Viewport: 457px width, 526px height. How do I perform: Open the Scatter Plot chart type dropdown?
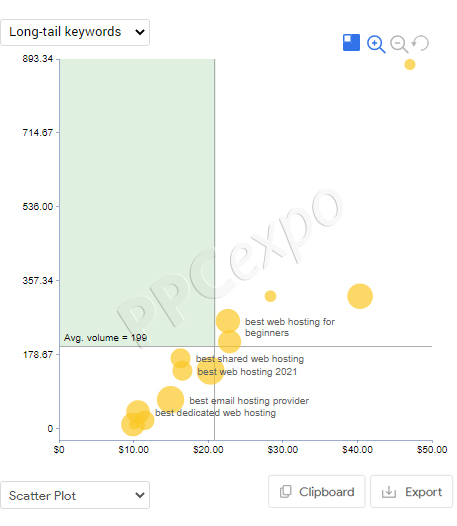75,495
